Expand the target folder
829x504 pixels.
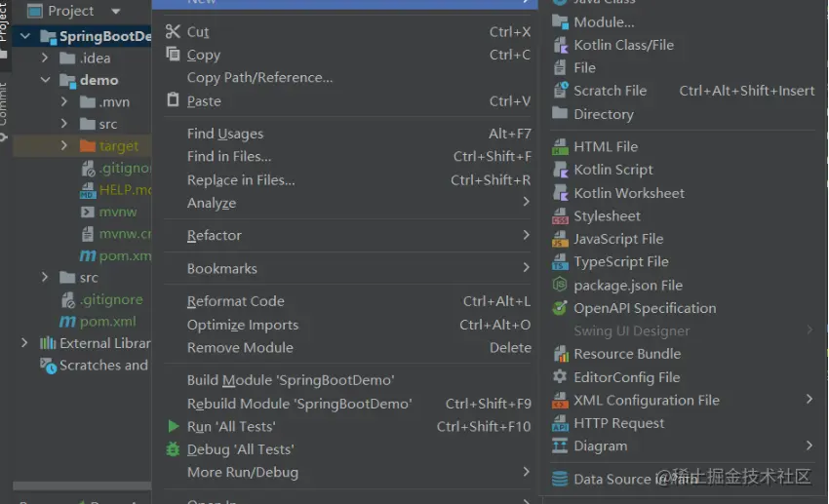click(x=64, y=146)
